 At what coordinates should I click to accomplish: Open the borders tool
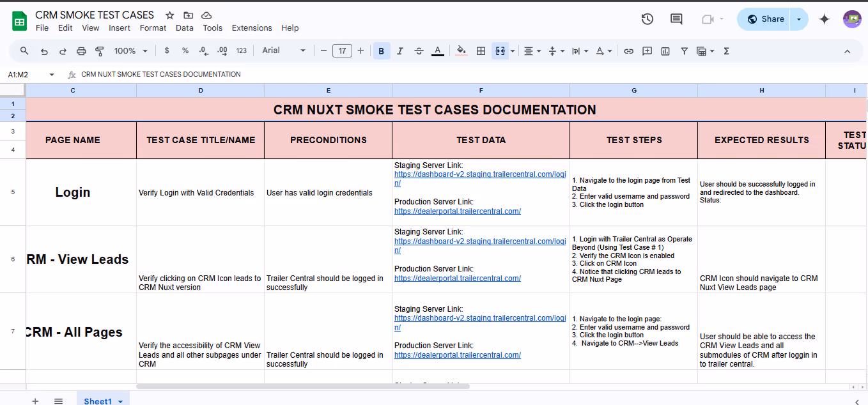pos(481,51)
